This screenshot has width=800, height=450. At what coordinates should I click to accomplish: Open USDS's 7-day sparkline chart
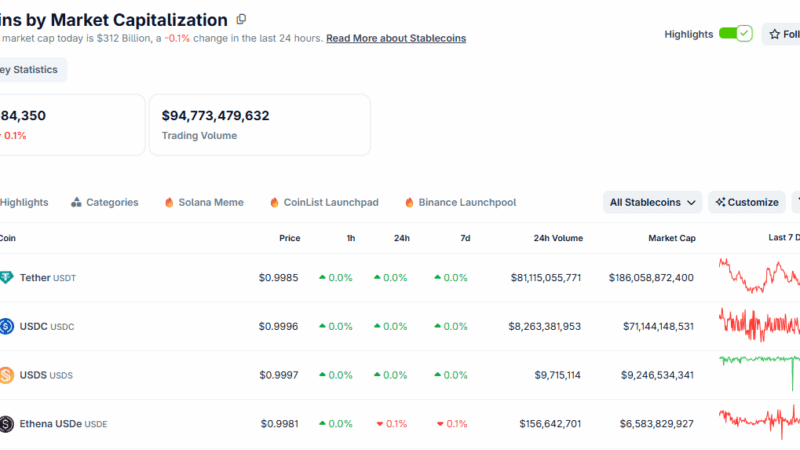(x=759, y=373)
